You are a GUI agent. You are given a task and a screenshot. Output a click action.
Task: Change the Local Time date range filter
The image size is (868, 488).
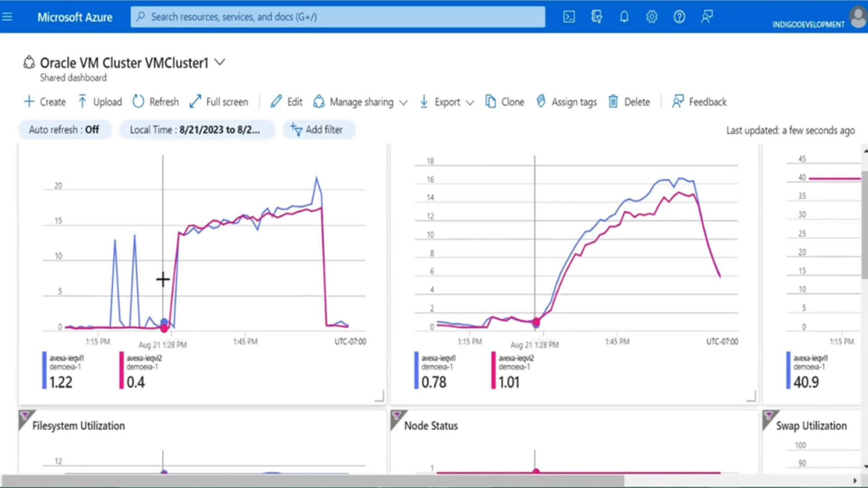coord(197,130)
